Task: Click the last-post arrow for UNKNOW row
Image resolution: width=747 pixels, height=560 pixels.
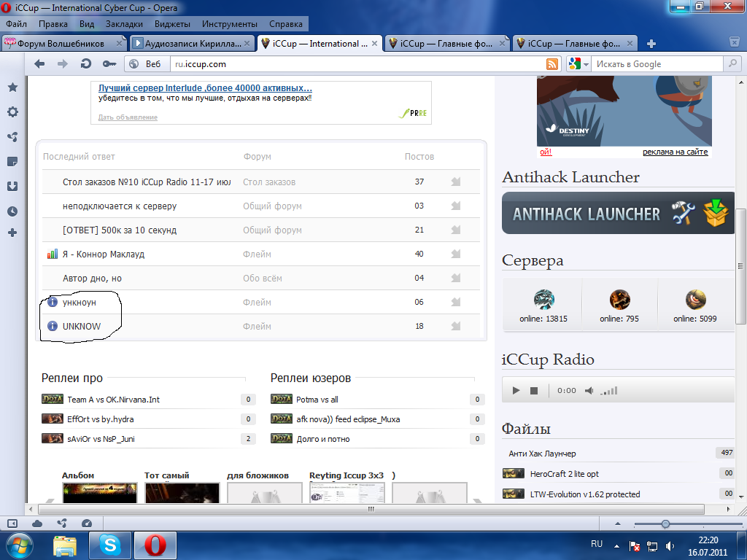Action: coord(456,326)
